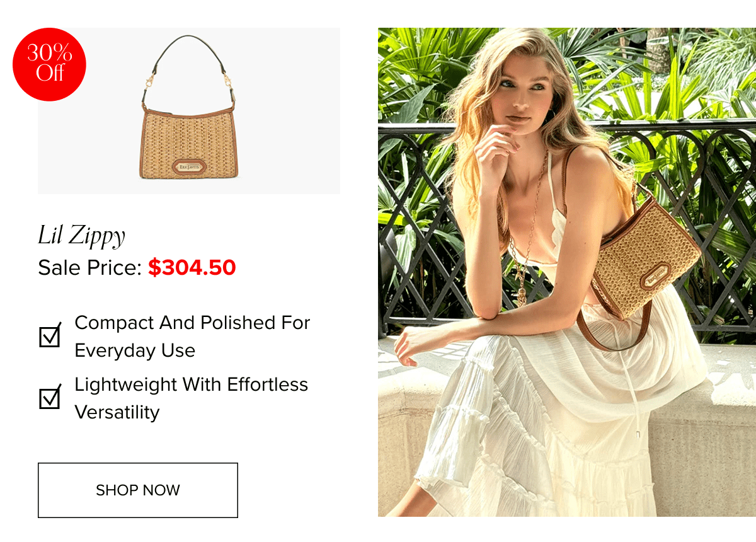Click the SHOP NOW button
This screenshot has width=756, height=542.
click(138, 490)
